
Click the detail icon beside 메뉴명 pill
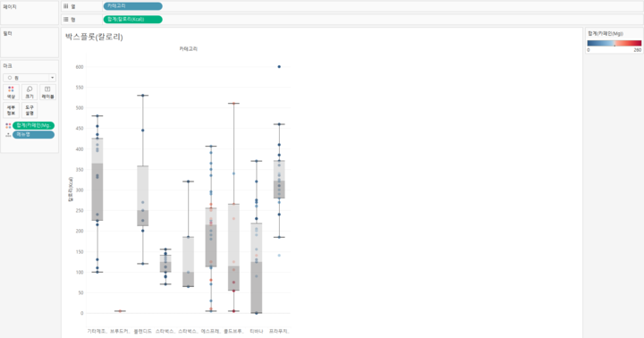coord(8,135)
